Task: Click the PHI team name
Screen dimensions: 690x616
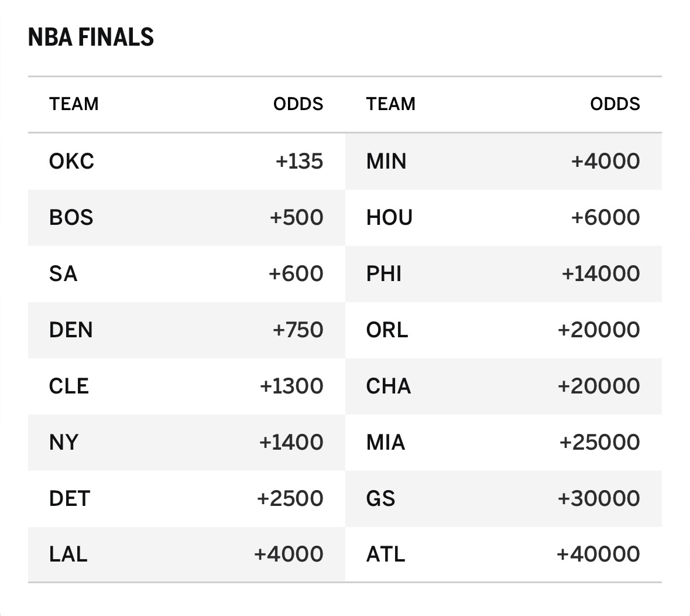Action: click(384, 273)
